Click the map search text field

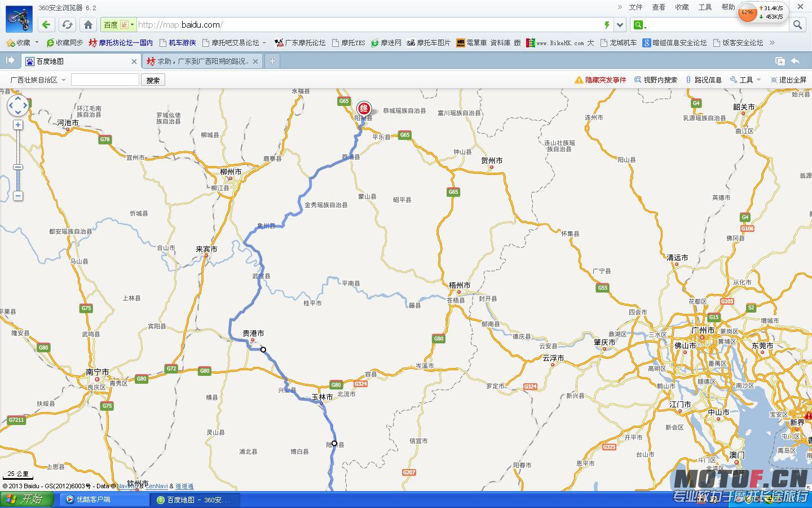(x=105, y=80)
